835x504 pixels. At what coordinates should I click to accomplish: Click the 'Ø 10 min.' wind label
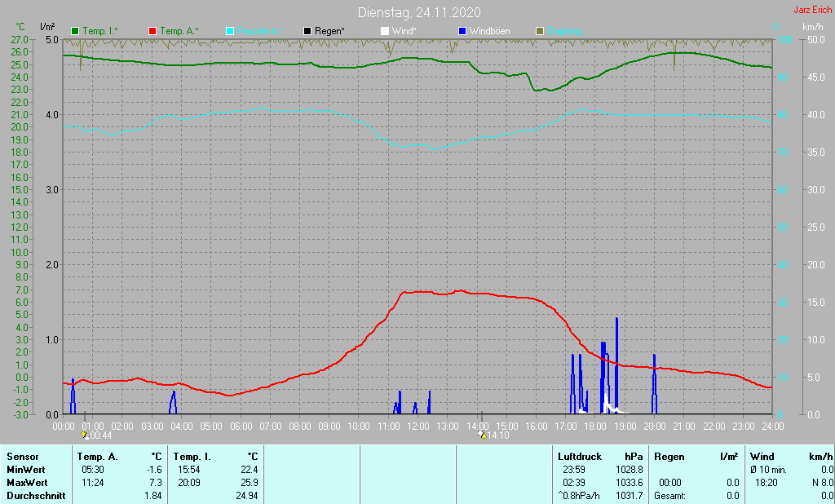coord(768,470)
